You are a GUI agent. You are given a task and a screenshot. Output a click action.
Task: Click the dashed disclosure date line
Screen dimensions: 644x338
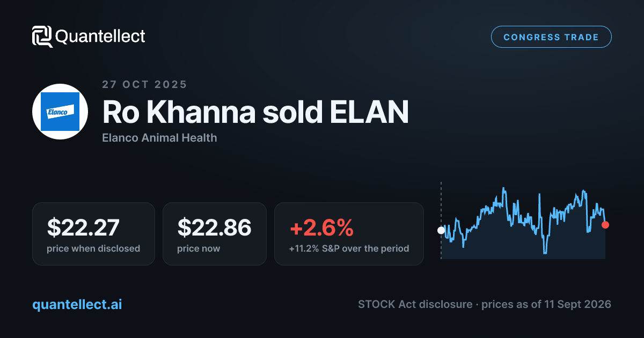tap(441, 221)
